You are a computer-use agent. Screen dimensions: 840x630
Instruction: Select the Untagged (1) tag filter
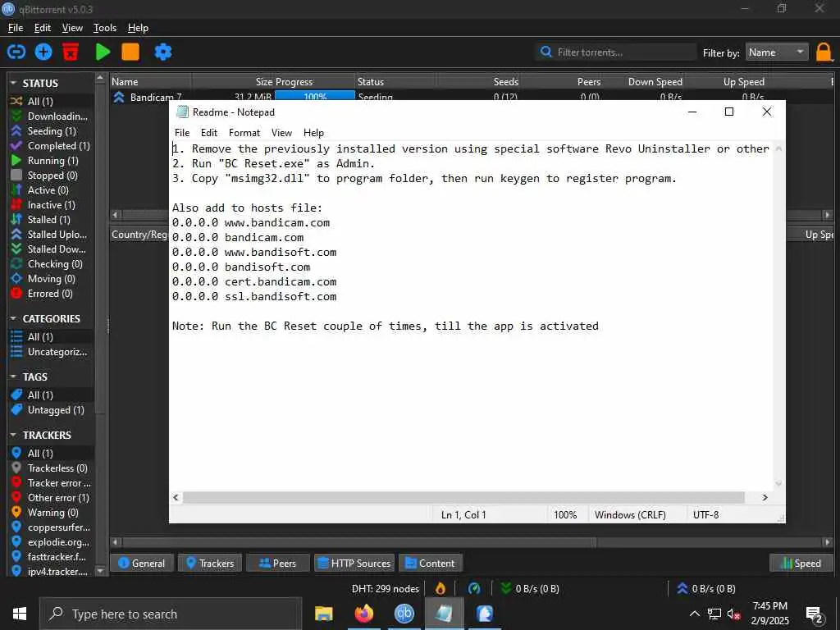click(52, 410)
